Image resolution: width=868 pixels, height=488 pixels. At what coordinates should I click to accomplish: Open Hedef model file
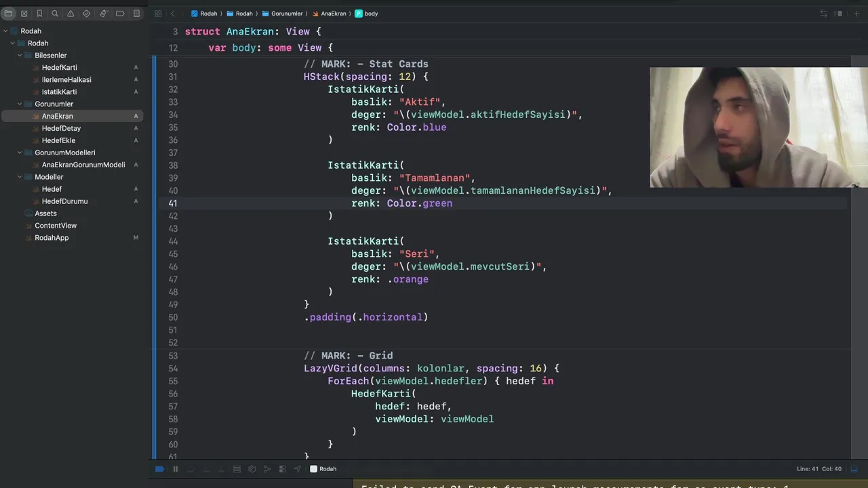click(x=52, y=189)
